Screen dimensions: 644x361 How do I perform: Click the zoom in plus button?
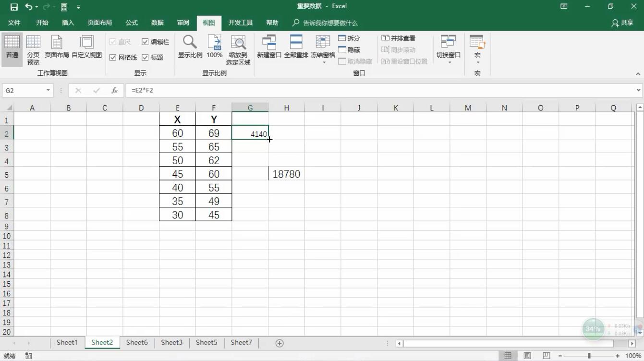tap(618, 356)
